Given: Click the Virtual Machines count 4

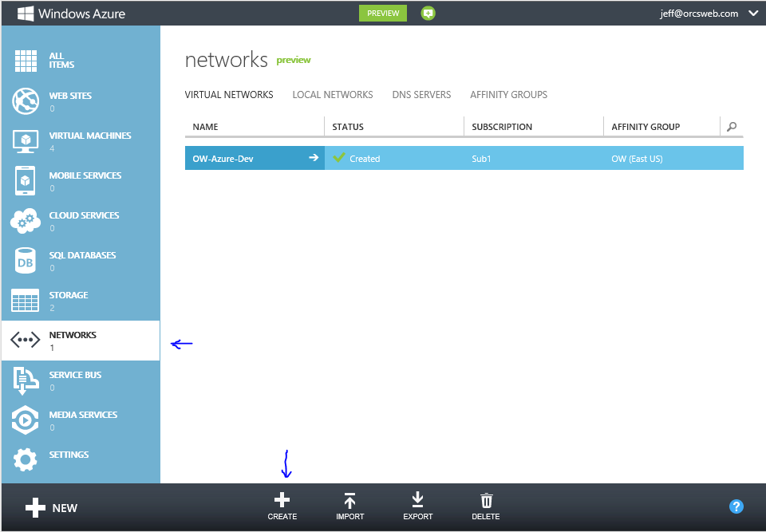Looking at the screenshot, I should coord(53,148).
